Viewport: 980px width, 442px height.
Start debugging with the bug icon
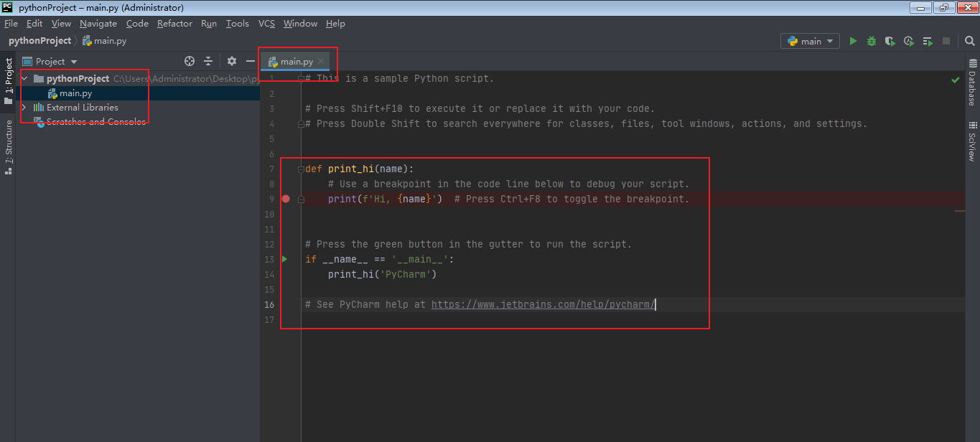coord(871,41)
